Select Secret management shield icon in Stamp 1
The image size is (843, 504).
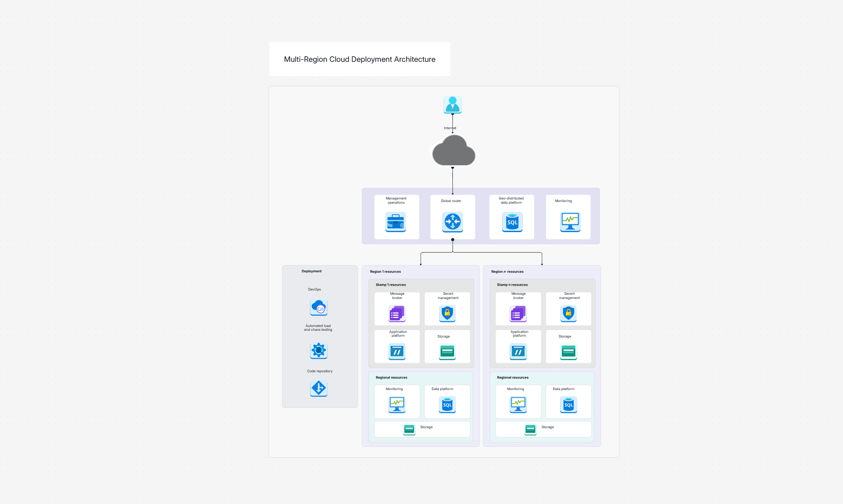(447, 314)
